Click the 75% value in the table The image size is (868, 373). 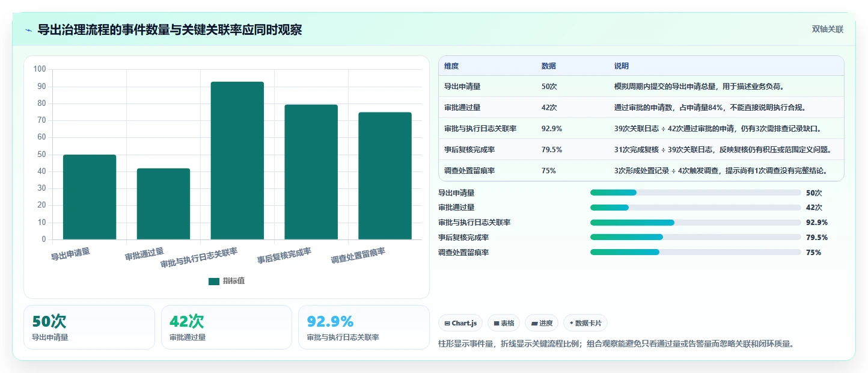pyautogui.click(x=549, y=171)
